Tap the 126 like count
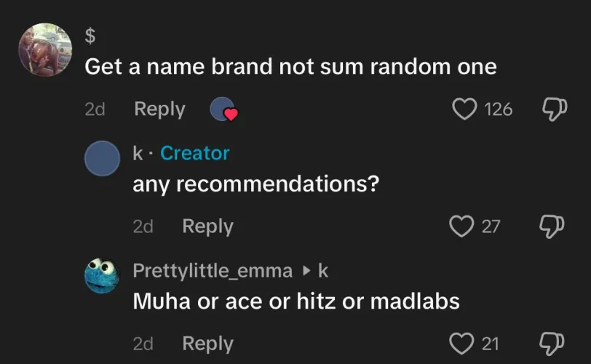 [499, 110]
